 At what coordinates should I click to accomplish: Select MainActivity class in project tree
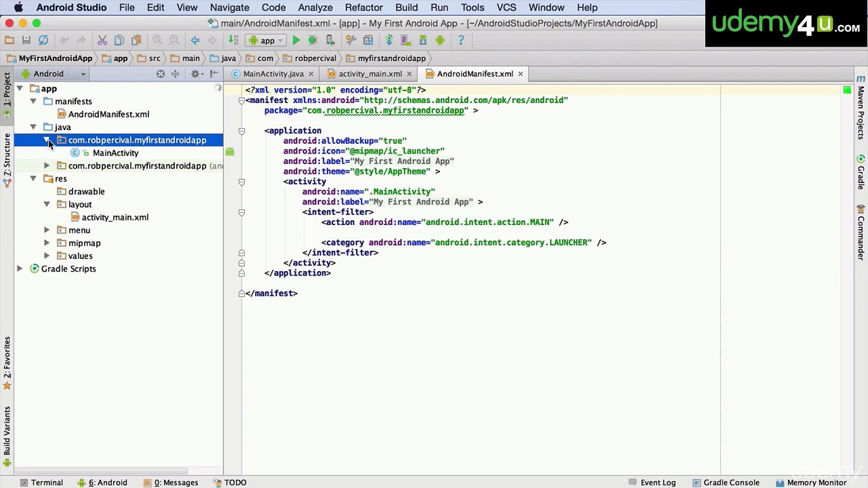pos(115,153)
